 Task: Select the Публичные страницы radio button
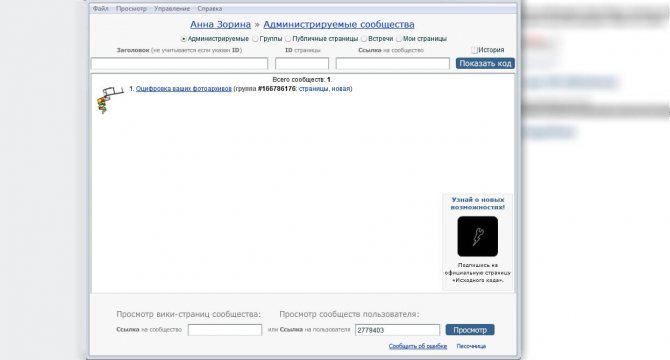288,39
